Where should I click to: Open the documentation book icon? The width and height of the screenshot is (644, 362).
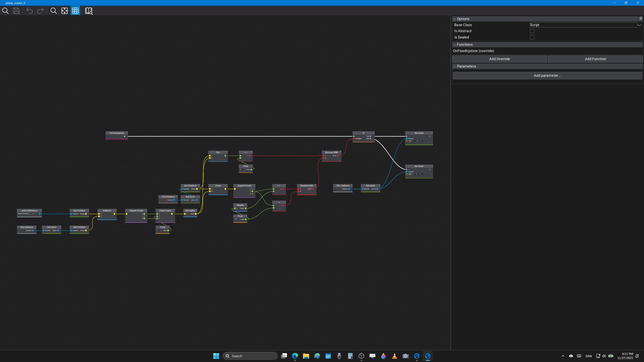89,11
